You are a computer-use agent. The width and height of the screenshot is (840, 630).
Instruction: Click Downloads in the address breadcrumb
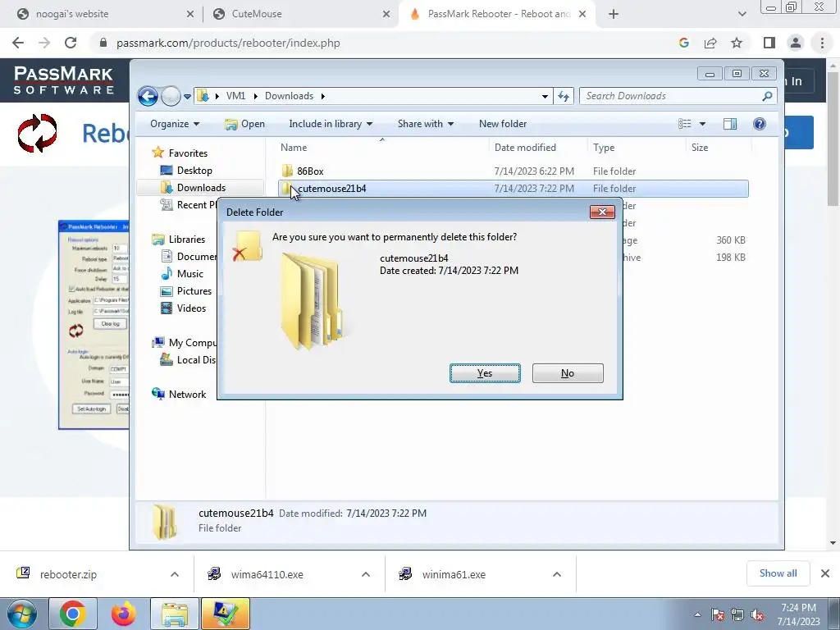[290, 96]
